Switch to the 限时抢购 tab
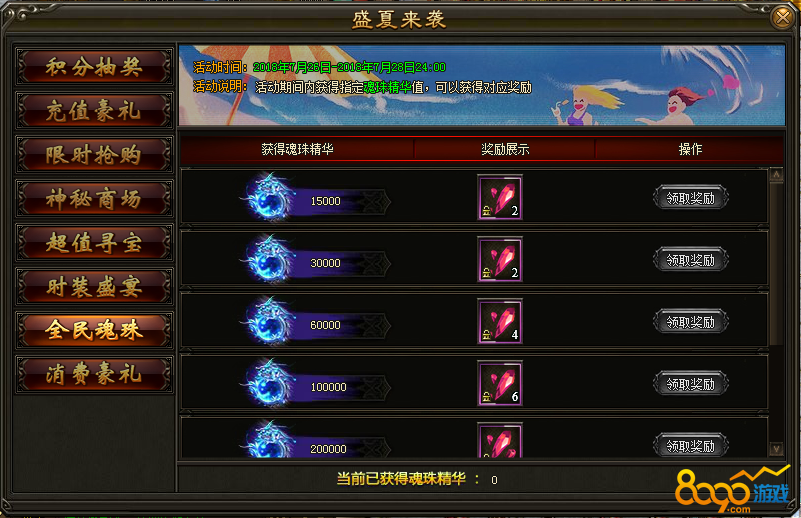 (x=95, y=154)
